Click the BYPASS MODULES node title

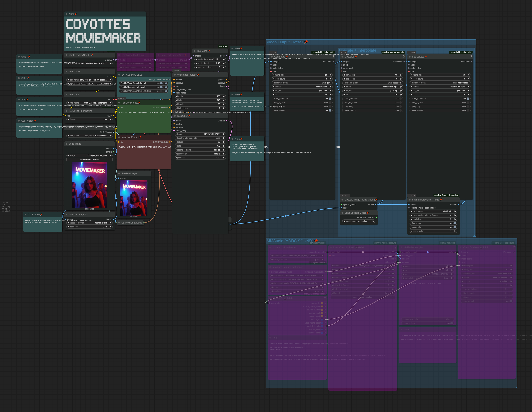(132, 75)
